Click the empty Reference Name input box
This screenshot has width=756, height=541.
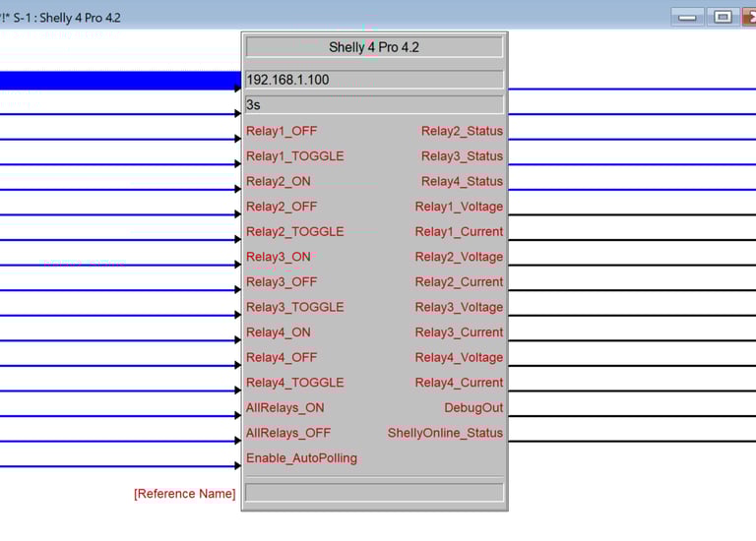point(374,493)
